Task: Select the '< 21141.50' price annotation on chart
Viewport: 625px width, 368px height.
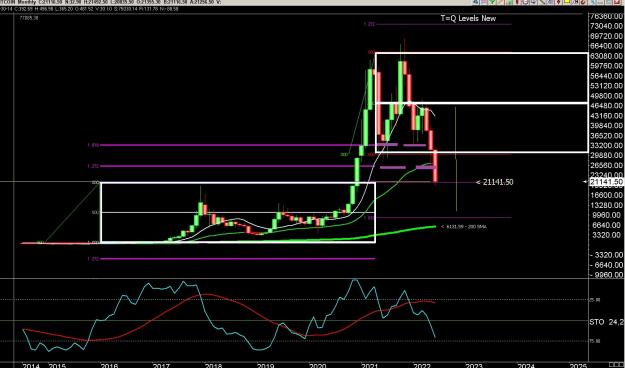Action: click(x=495, y=182)
